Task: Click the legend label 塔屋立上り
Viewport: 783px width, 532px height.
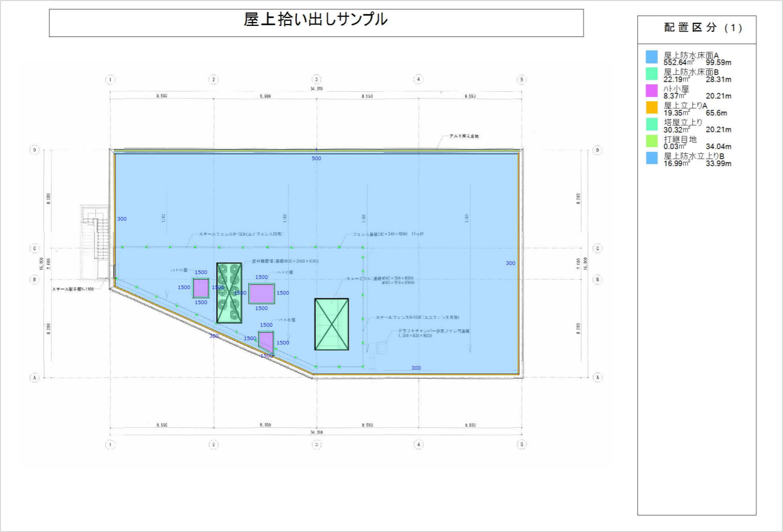Action: tap(683, 123)
